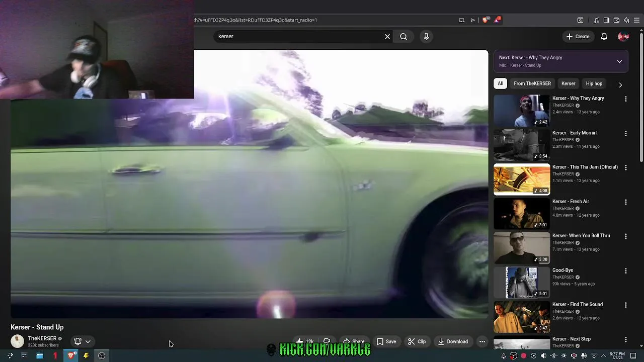Click the red record indicator in tray
The image size is (644, 362).
(523, 355)
